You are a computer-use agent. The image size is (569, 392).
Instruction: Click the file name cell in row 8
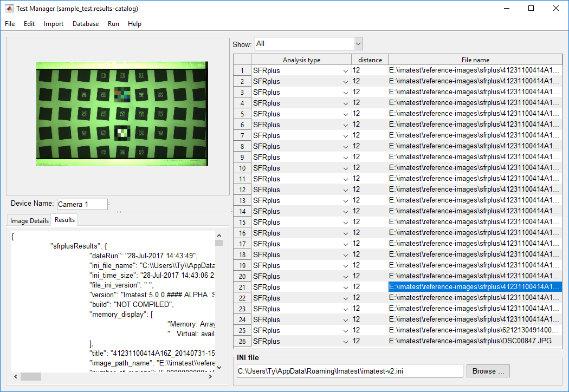[475, 146]
